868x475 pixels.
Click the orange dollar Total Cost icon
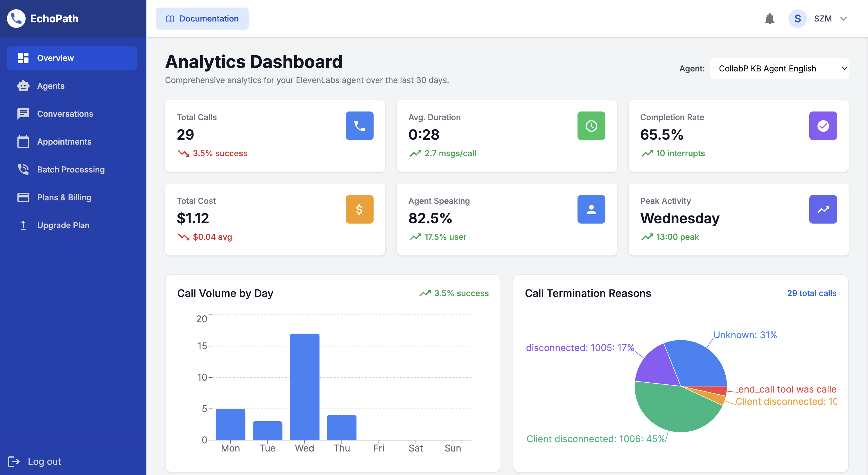359,209
